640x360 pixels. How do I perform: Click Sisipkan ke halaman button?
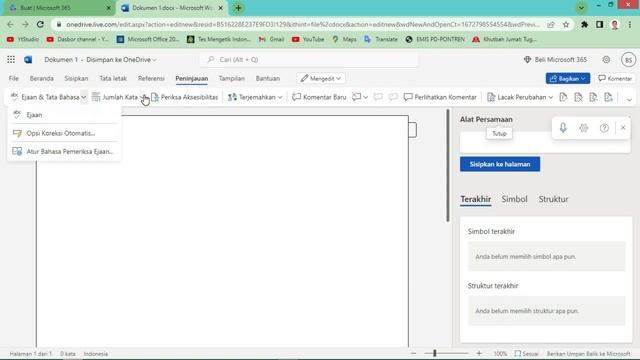(x=500, y=164)
